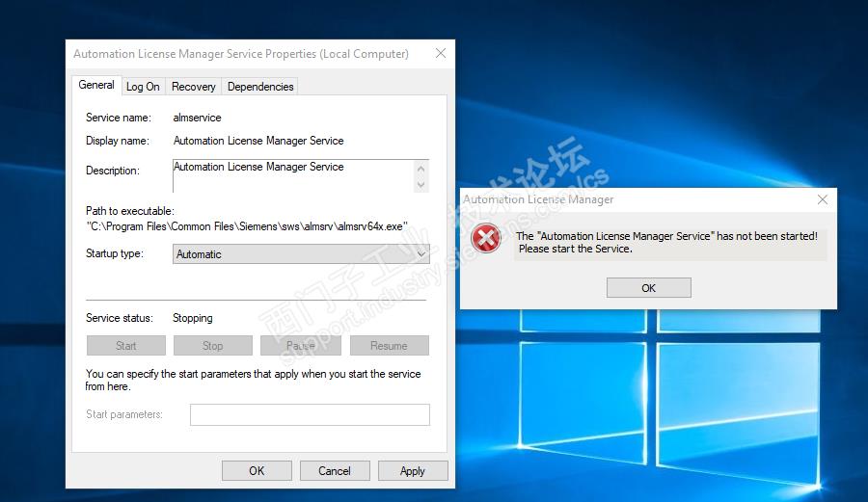Image resolution: width=868 pixels, height=502 pixels.
Task: Click the Resume service button
Action: coord(390,346)
